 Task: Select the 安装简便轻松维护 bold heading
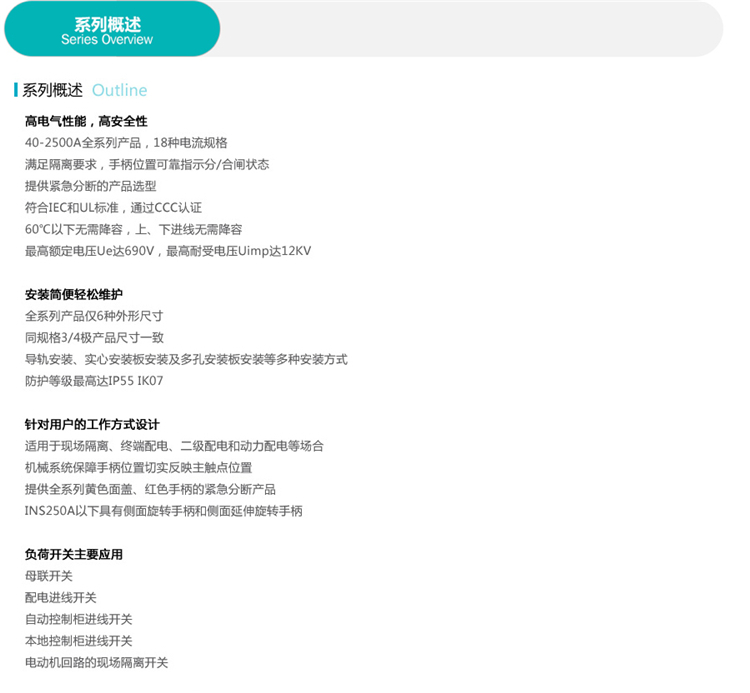point(73,294)
